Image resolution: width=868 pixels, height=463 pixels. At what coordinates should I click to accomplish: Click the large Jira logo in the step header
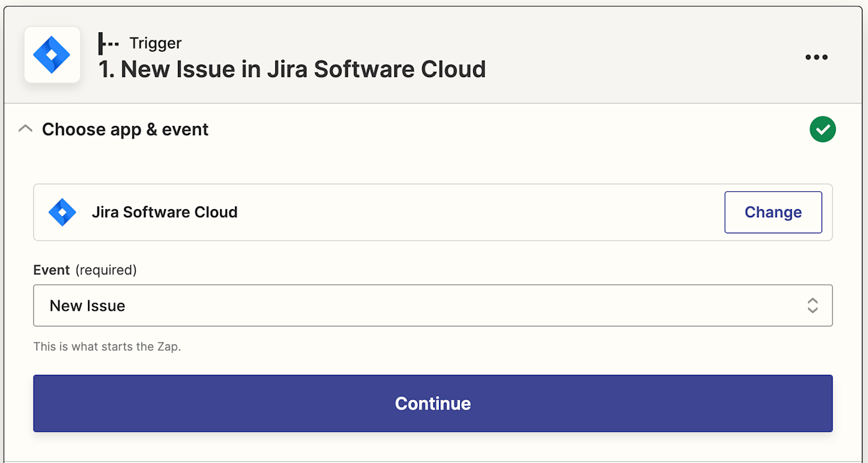52,55
